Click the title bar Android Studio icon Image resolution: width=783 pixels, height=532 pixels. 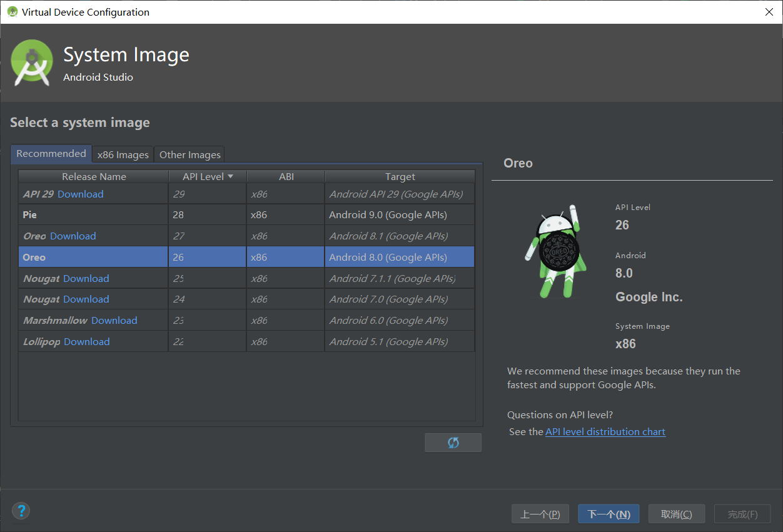[12, 12]
